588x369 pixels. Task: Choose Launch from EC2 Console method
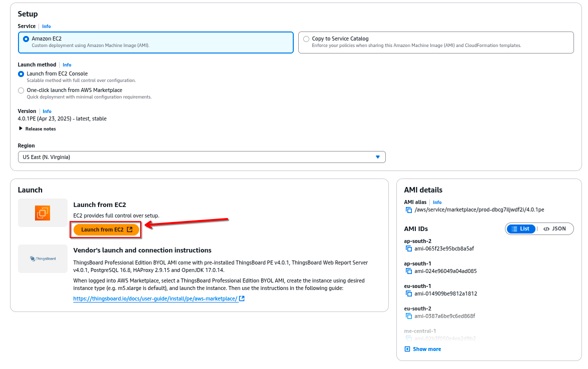[x=21, y=74]
